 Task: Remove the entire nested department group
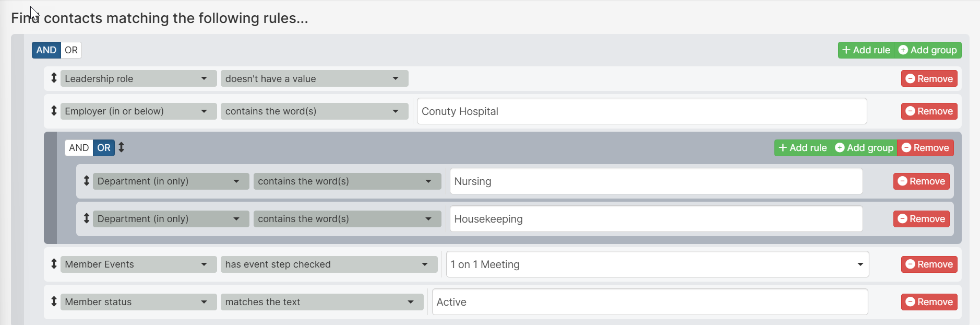(925, 148)
